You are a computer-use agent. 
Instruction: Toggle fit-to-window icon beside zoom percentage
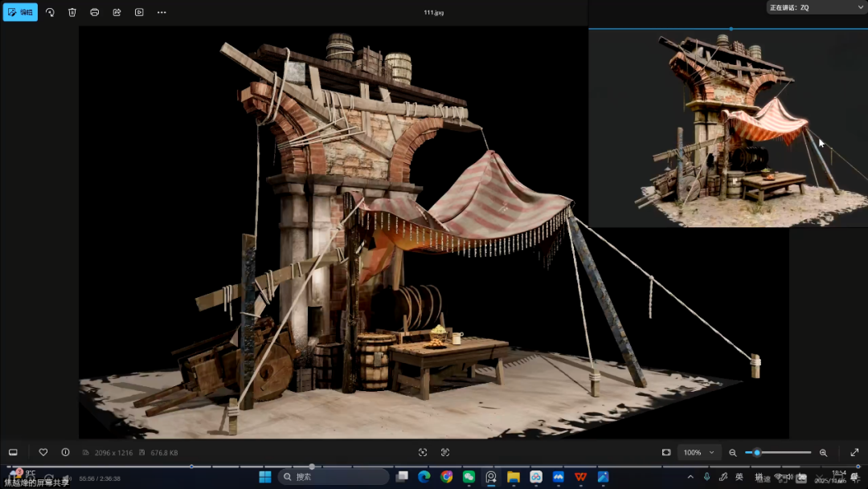(x=666, y=452)
